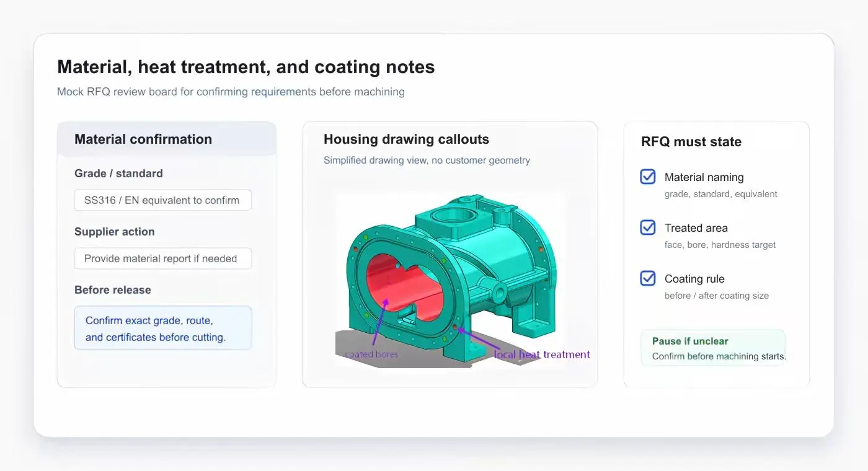Click 'Simplified drawing view, no customer geometry'
The height and width of the screenshot is (471, 868).
point(427,161)
